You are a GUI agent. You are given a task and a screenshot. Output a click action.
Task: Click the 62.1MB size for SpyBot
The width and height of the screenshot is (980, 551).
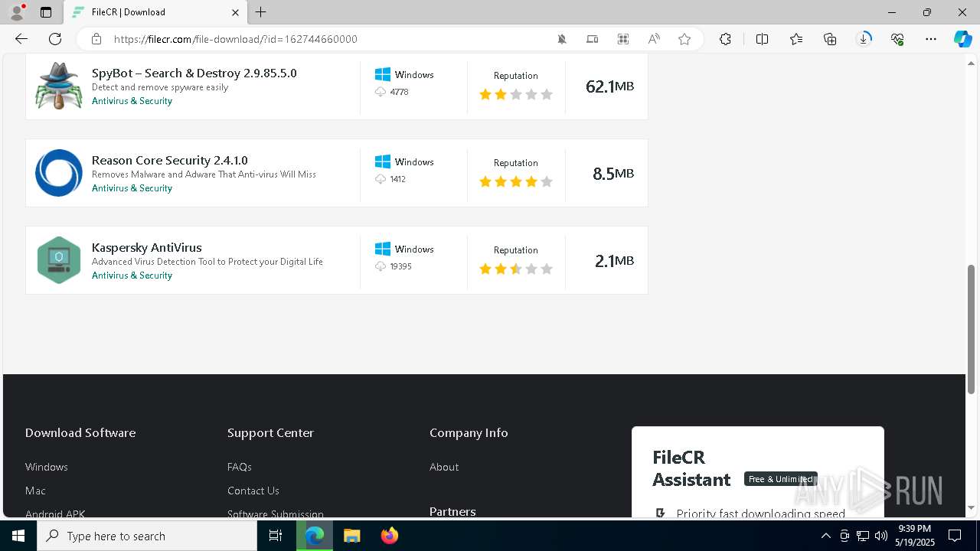[x=609, y=86]
